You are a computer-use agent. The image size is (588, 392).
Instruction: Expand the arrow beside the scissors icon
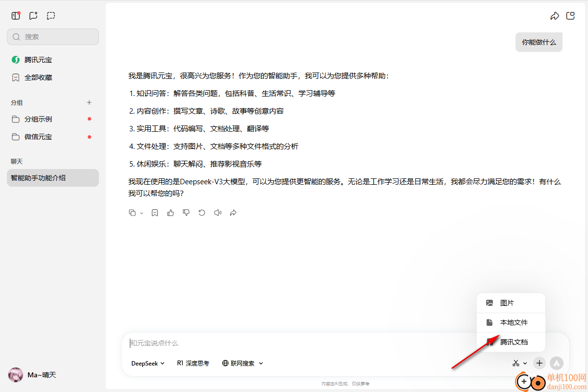[x=525, y=364]
